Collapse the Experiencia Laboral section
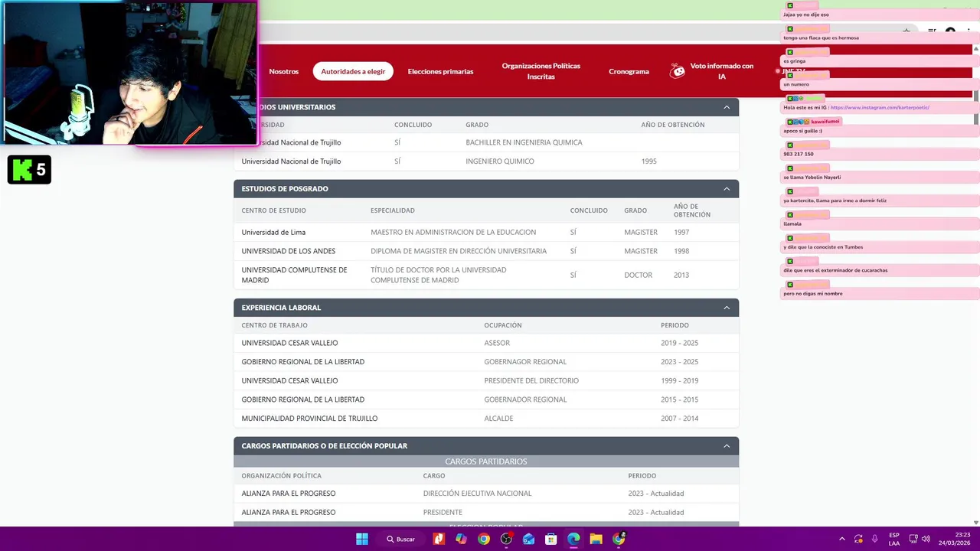Screen dimensions: 980x551 click(727, 308)
